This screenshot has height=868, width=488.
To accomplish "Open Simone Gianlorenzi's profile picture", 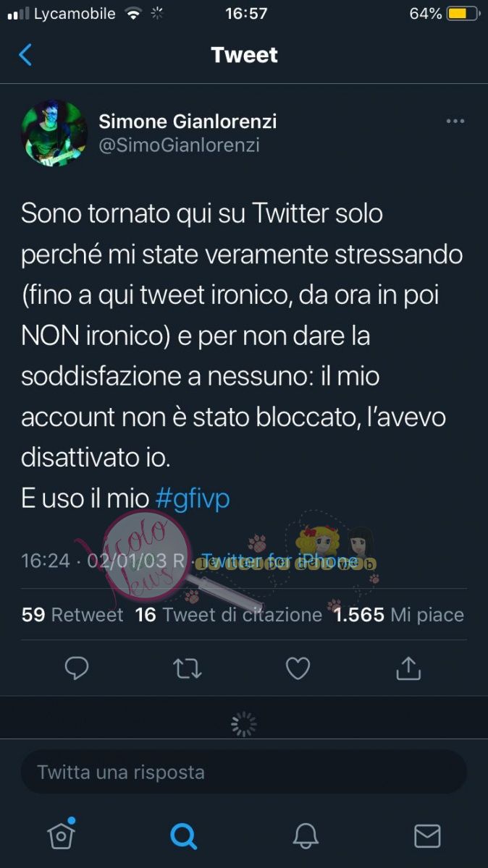I will pos(54,133).
